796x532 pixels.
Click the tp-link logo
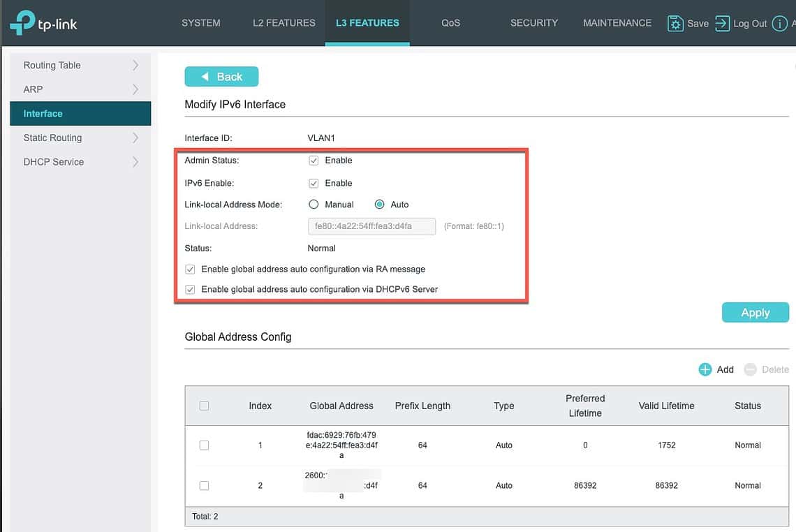tap(43, 22)
